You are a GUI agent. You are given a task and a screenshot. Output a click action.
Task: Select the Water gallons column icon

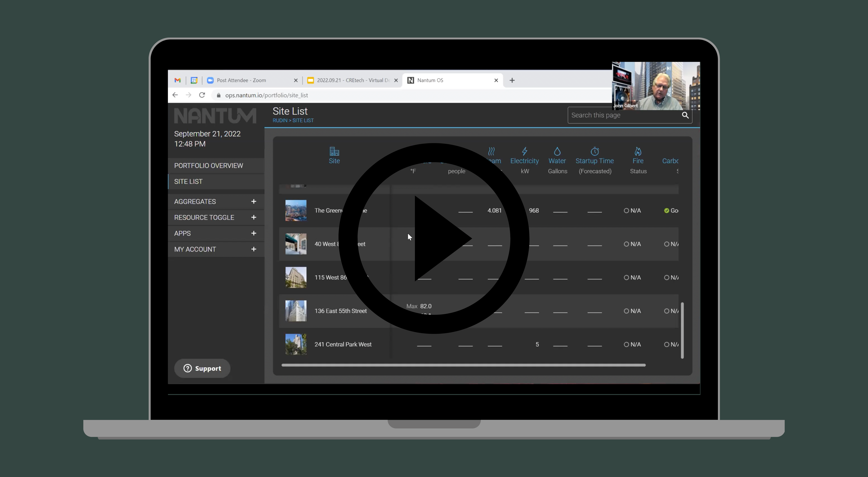(x=557, y=151)
